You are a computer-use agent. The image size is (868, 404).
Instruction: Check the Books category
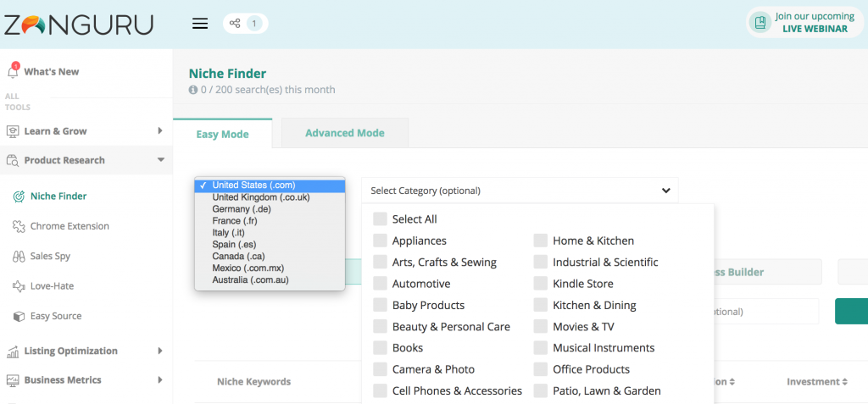tap(380, 348)
